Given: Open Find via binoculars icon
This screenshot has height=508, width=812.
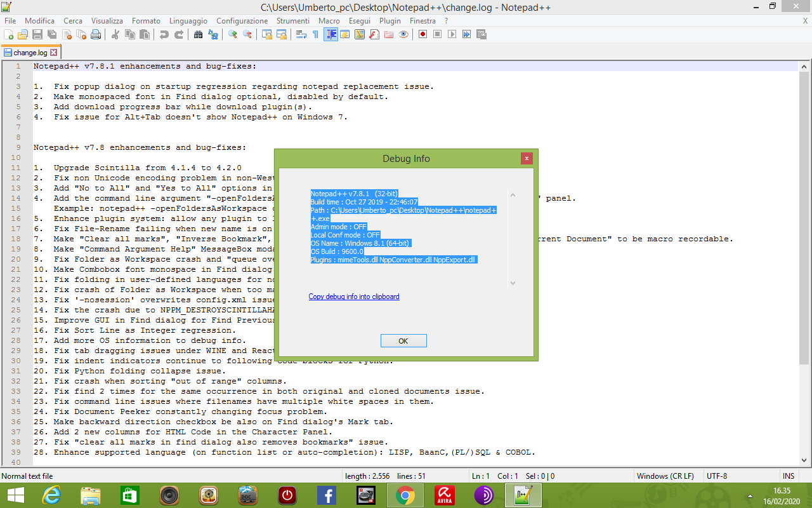Looking at the screenshot, I should tap(198, 34).
